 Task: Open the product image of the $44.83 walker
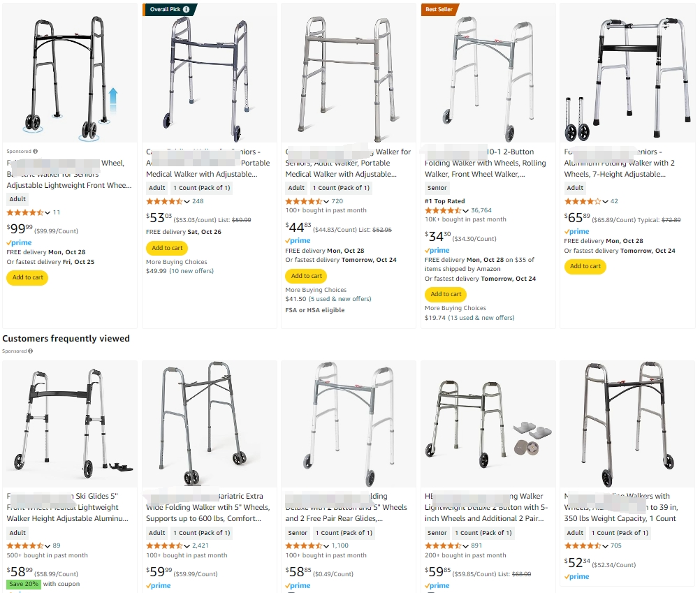(348, 73)
